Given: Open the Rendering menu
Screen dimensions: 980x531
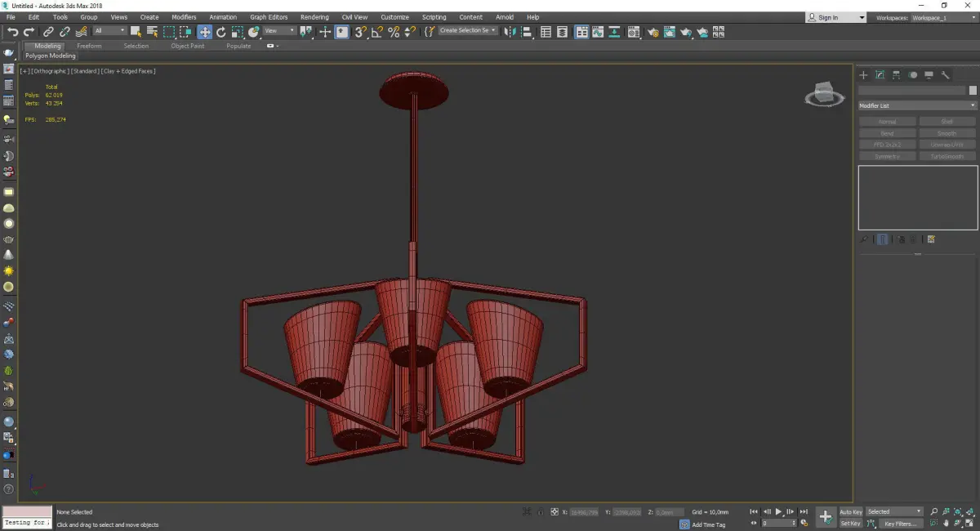Looking at the screenshot, I should [x=314, y=17].
